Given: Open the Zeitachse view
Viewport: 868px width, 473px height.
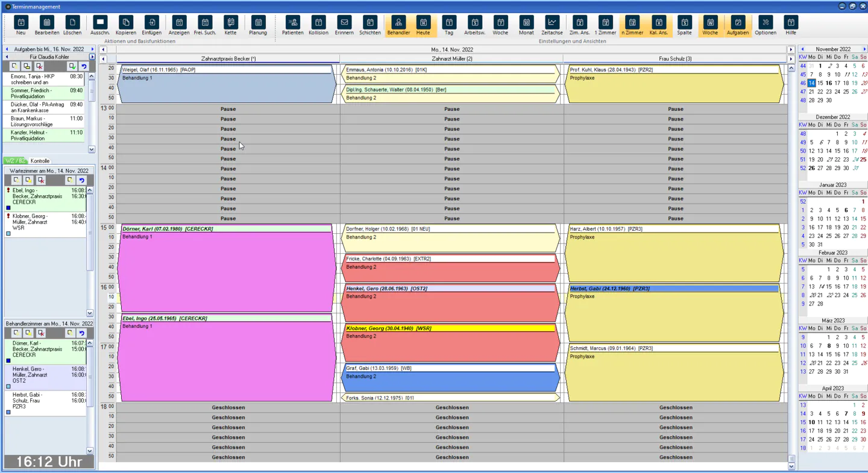Looking at the screenshot, I should tap(552, 25).
